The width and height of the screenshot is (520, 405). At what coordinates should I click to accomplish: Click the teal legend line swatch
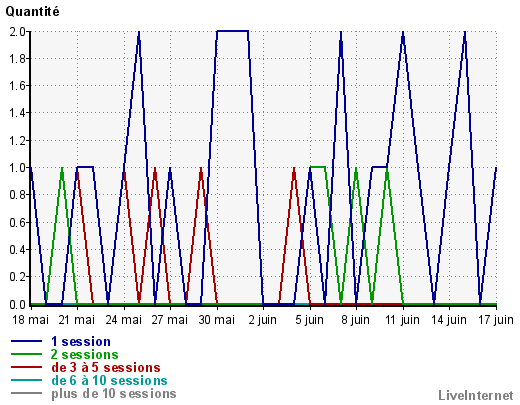[x=27, y=380]
